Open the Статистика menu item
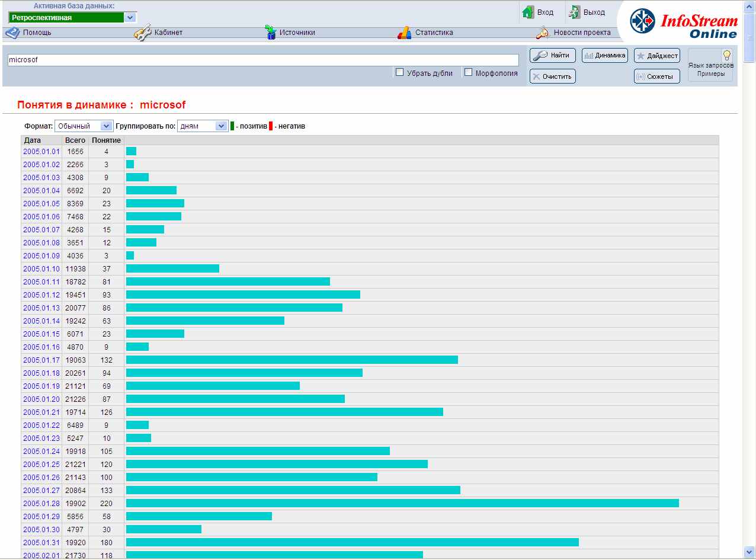 [434, 33]
